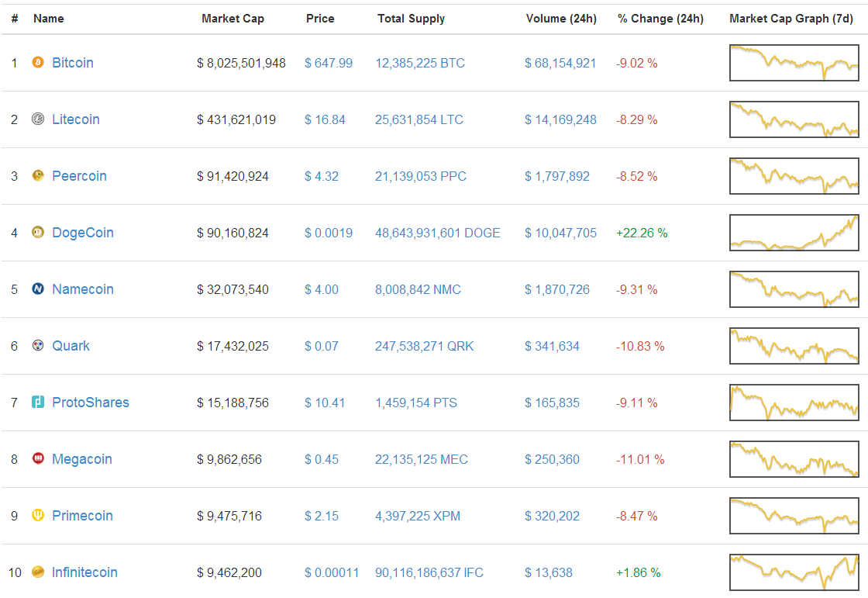Click the Megacoin coin icon
Image resolution: width=868 pixels, height=598 pixels.
38,458
